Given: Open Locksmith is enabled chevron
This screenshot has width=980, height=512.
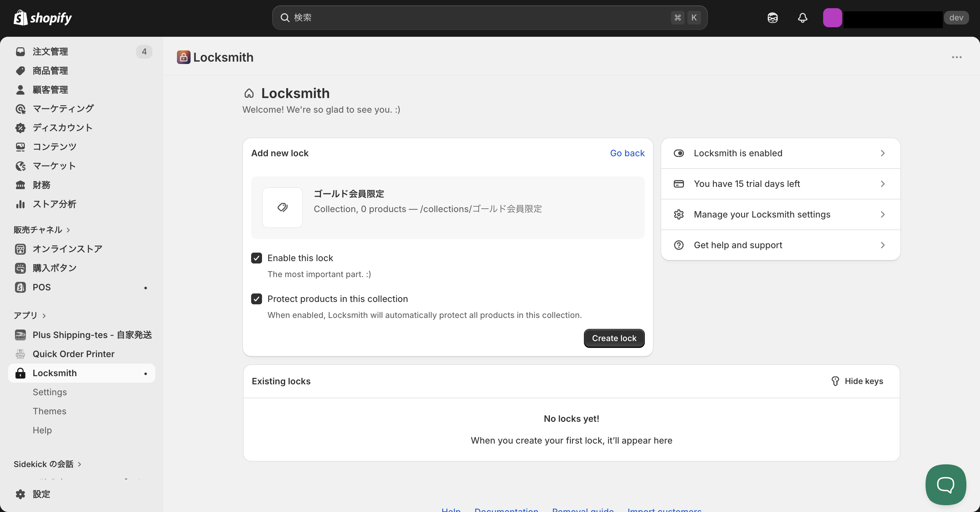Looking at the screenshot, I should coord(883,153).
